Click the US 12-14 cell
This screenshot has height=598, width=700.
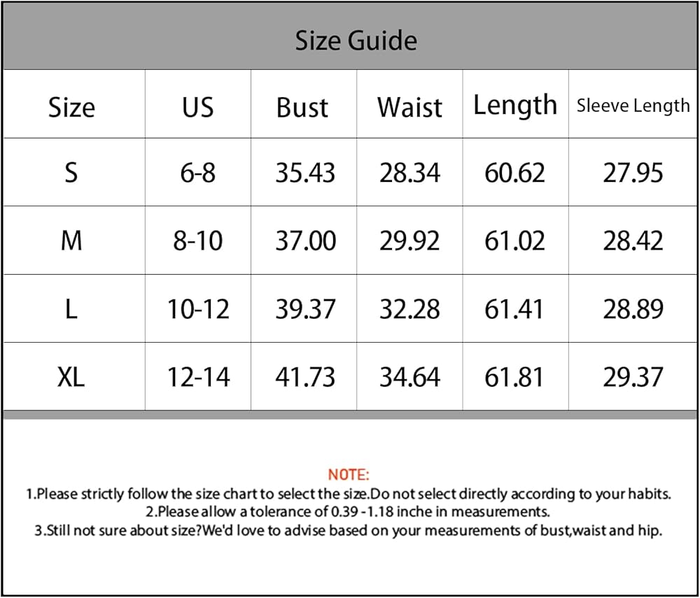tap(198, 377)
